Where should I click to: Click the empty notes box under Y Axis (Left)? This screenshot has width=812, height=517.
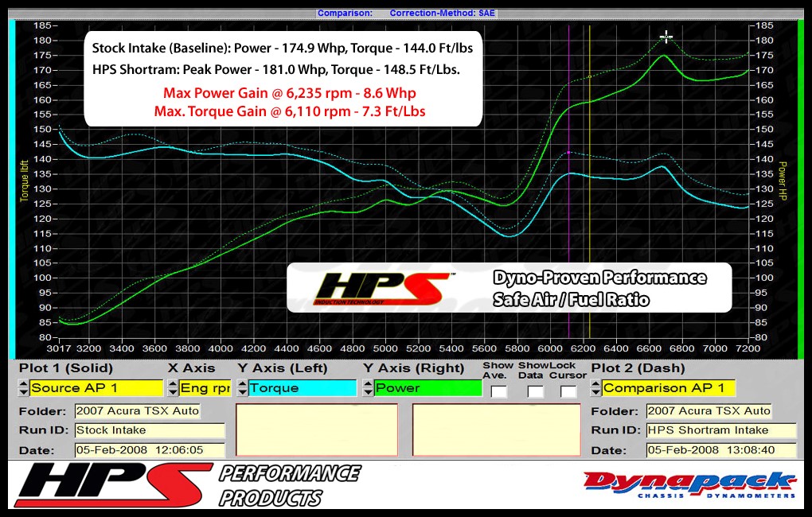[x=317, y=430]
